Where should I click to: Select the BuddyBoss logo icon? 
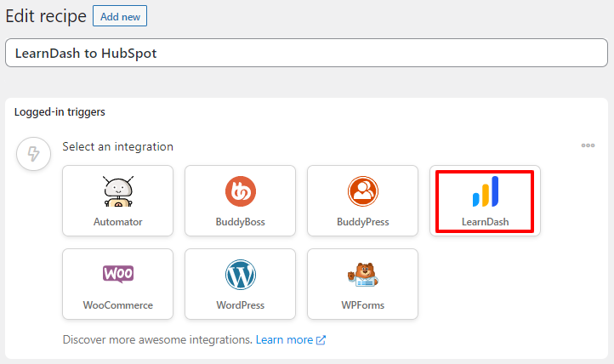pos(241,191)
